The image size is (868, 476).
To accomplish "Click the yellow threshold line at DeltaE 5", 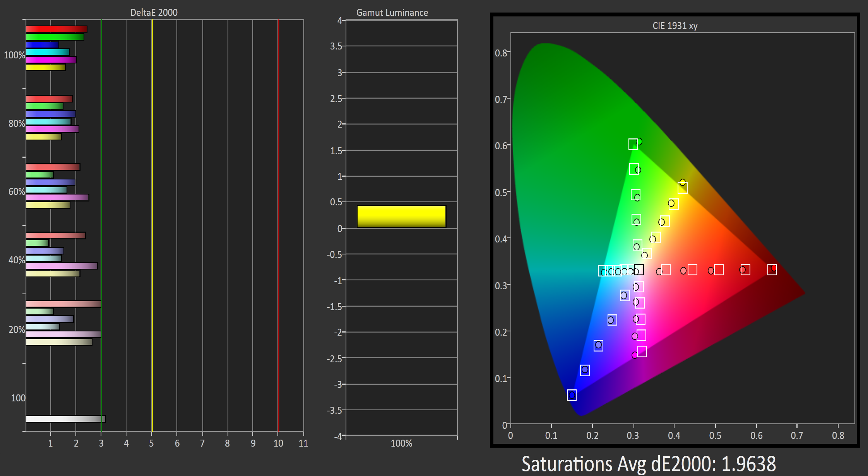I will [152, 225].
